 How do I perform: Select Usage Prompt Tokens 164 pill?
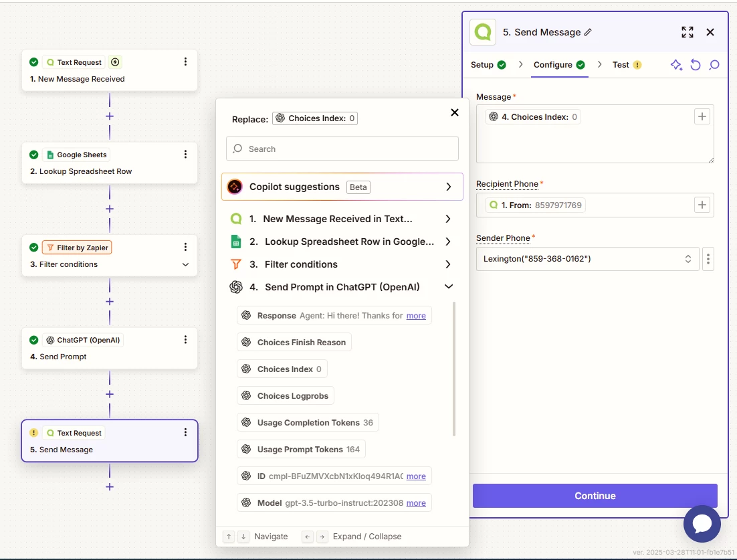[301, 450]
